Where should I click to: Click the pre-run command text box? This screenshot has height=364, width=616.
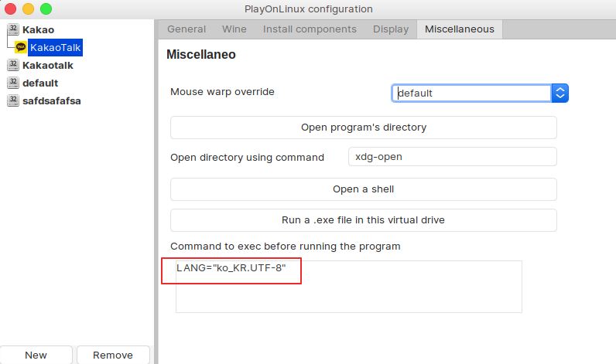click(x=349, y=287)
